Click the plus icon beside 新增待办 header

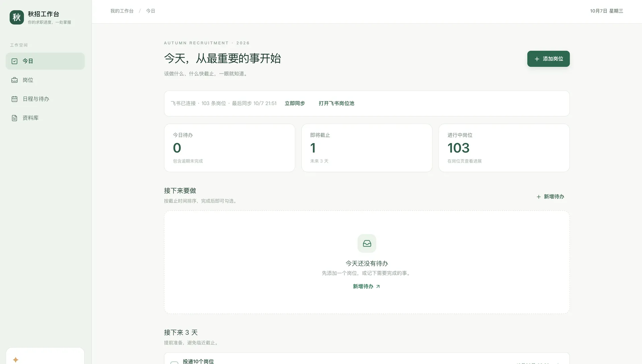[x=538, y=197]
